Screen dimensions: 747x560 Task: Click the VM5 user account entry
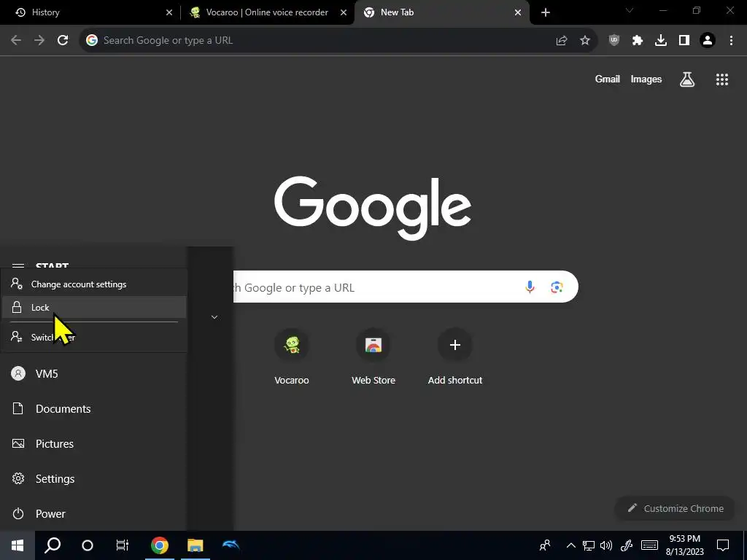click(x=94, y=374)
